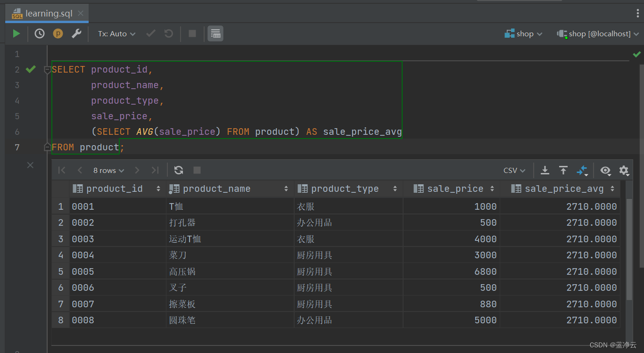Select result row number 8

pyautogui.click(x=60, y=320)
